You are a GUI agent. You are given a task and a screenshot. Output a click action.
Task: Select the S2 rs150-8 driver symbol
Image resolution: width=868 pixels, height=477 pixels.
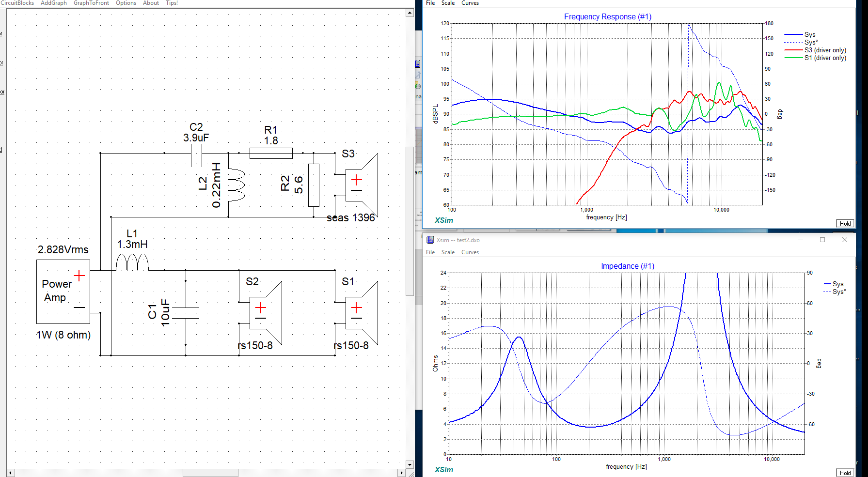pos(265,313)
